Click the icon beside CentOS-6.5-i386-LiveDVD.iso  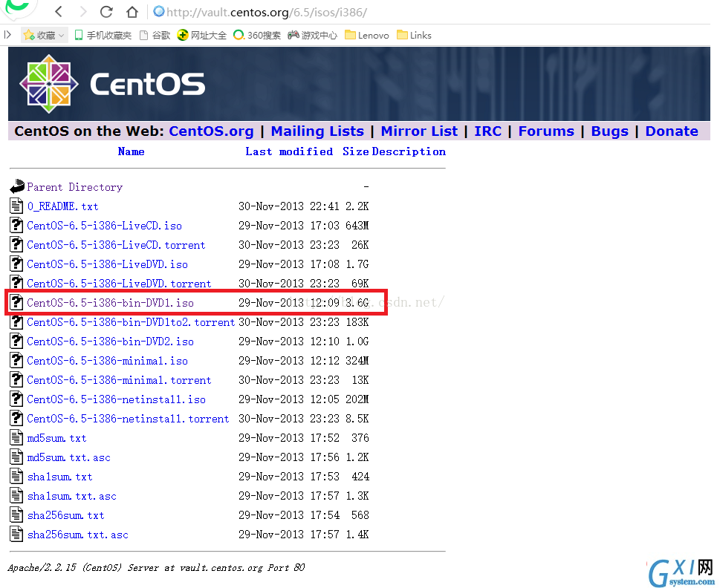point(16,264)
